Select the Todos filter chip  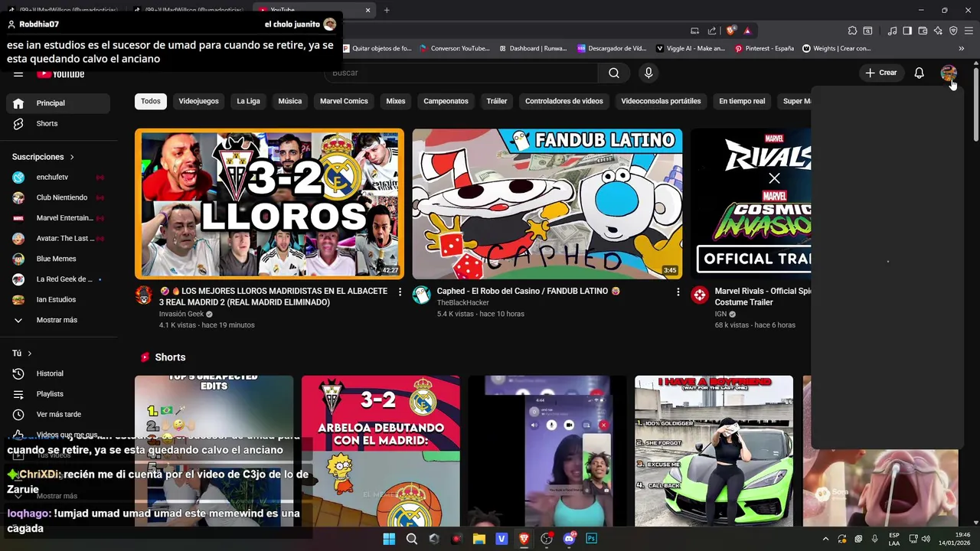pos(151,101)
